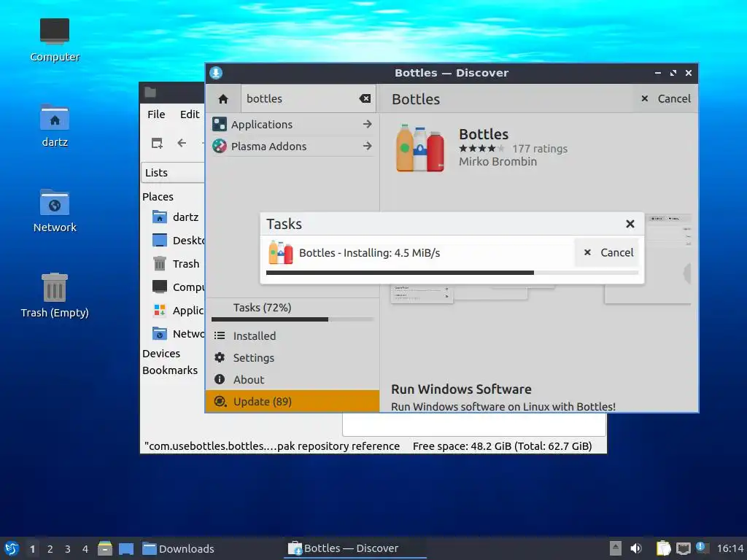Open the LXQt start menu
This screenshot has height=560, width=747.
coord(12,548)
